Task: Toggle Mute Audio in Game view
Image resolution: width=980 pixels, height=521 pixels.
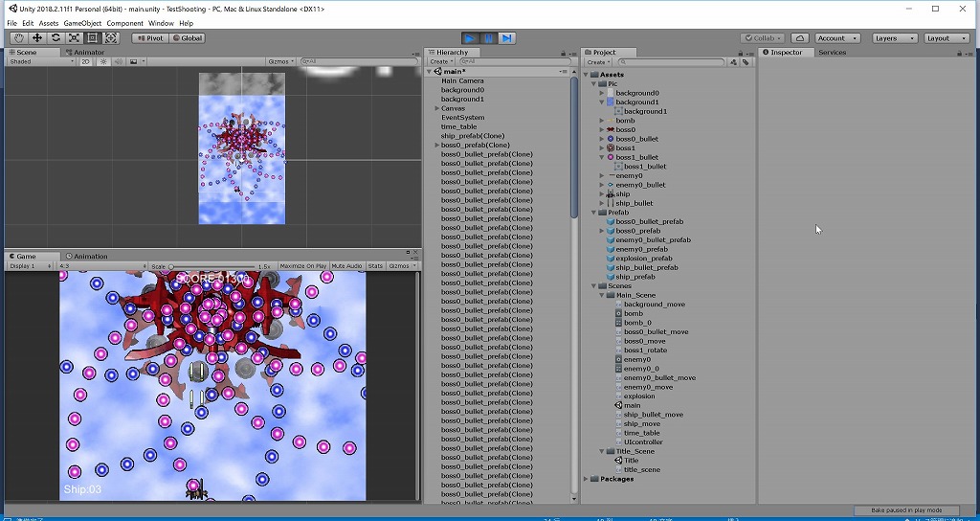Action: pos(346,266)
